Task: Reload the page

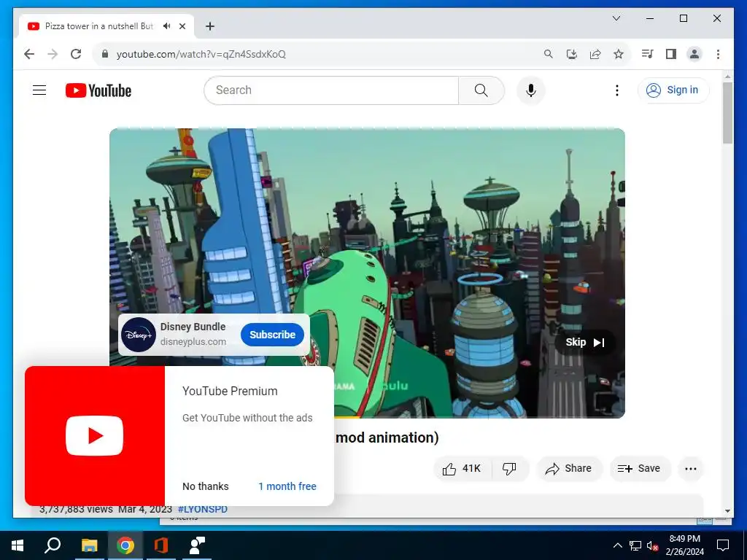Action: (76, 54)
